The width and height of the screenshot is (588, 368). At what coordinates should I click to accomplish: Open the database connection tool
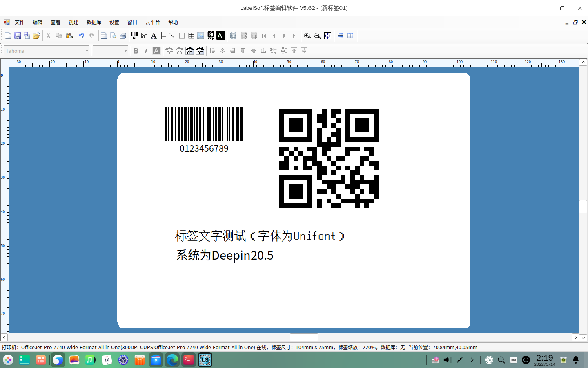(233, 36)
